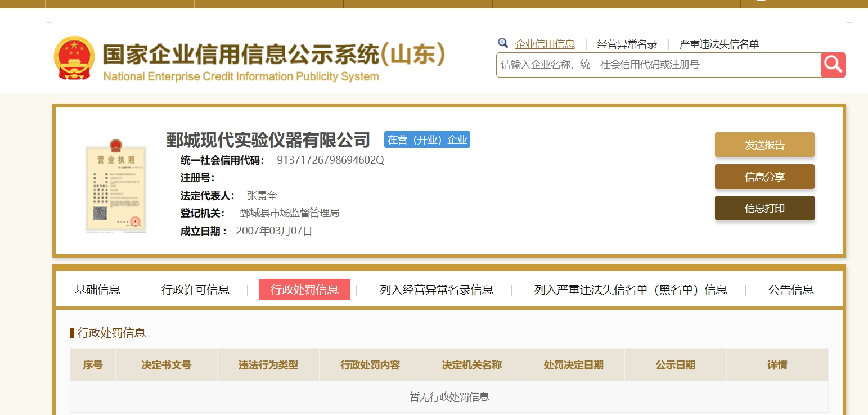Click the small magnifier icon beside 企业信用信息

pos(503,43)
